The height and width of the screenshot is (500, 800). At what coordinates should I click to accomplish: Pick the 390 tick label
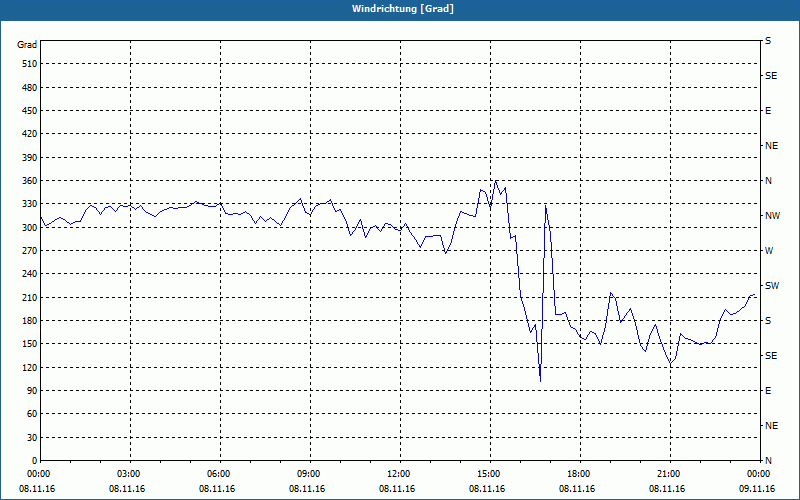[30, 157]
